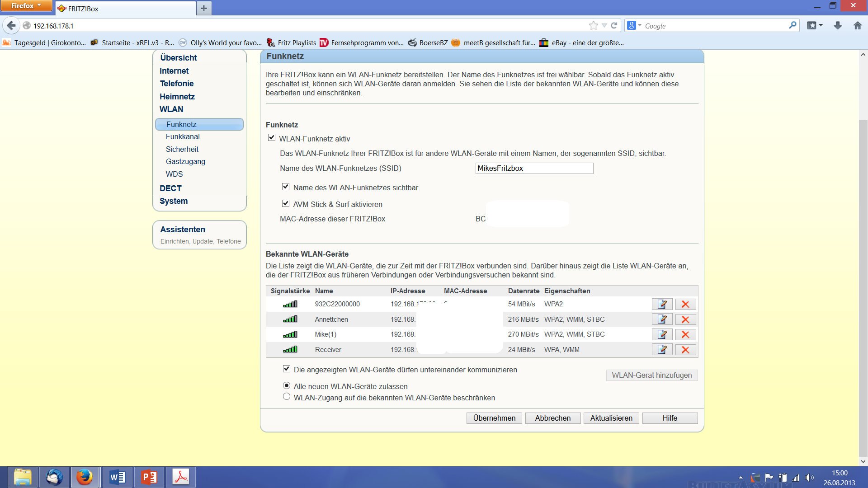The width and height of the screenshot is (868, 488).
Task: Delete the Mike(1) device entry
Action: [685, 335]
